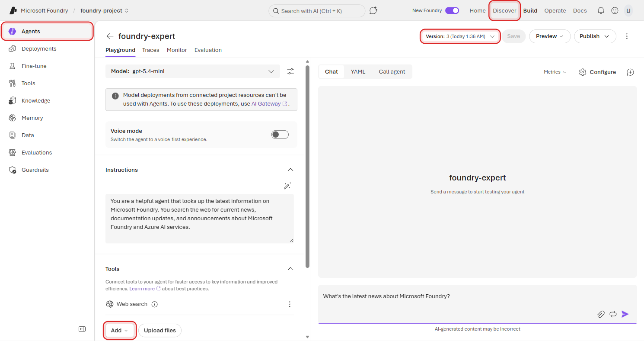Open the Model gpt-5.4-mini dropdown
This screenshot has width=644, height=341.
click(x=193, y=71)
